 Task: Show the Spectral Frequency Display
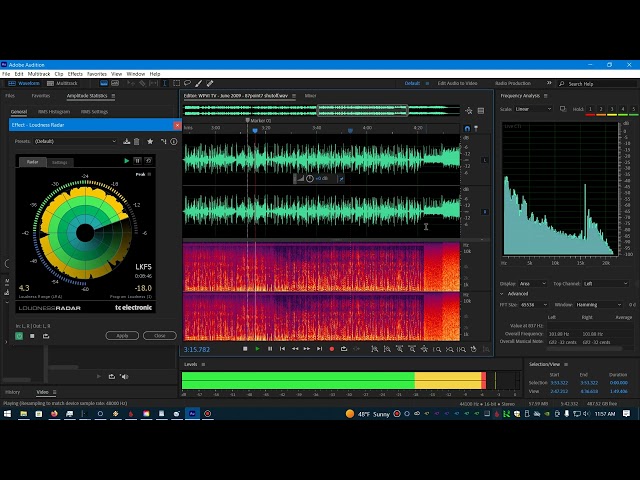(x=104, y=83)
